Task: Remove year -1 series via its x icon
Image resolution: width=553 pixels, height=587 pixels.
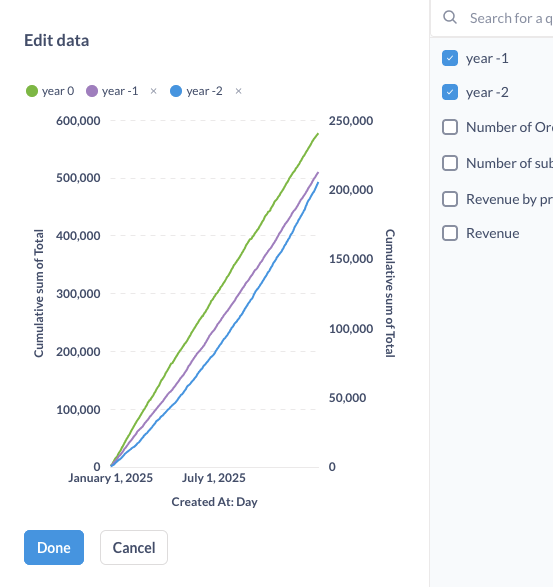Action: 153,91
